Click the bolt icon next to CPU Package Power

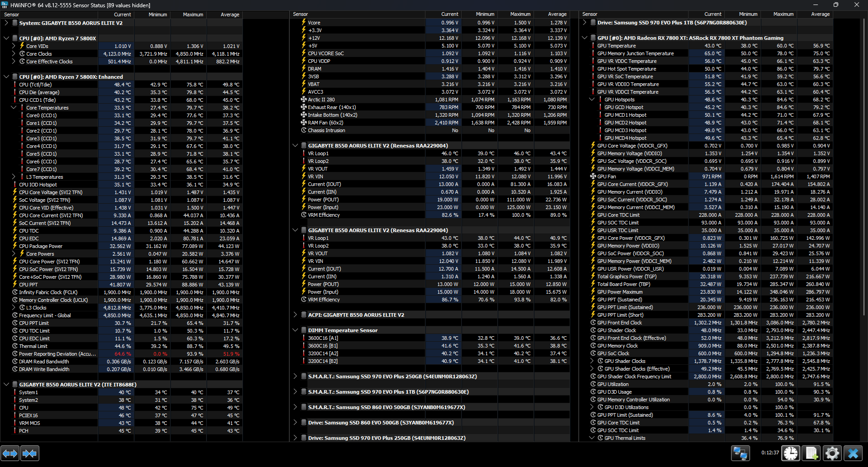[15, 246]
